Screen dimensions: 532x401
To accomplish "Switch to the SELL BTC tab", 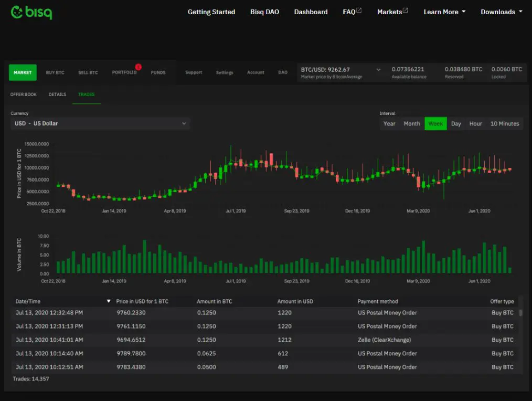I will [88, 72].
